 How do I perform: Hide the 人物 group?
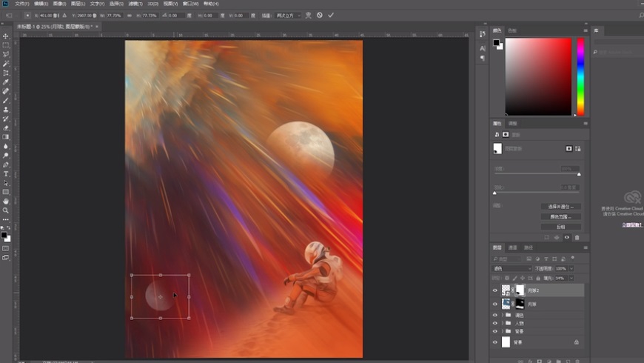pyautogui.click(x=495, y=323)
